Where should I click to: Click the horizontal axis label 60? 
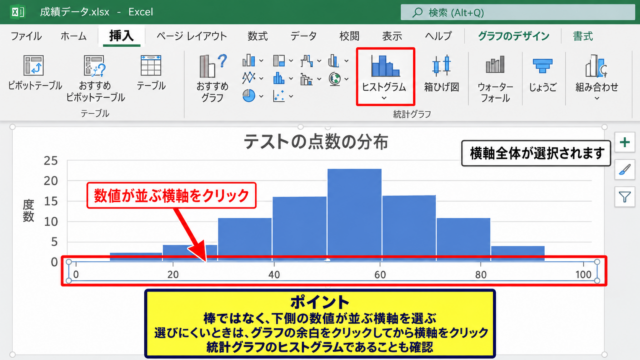click(380, 274)
